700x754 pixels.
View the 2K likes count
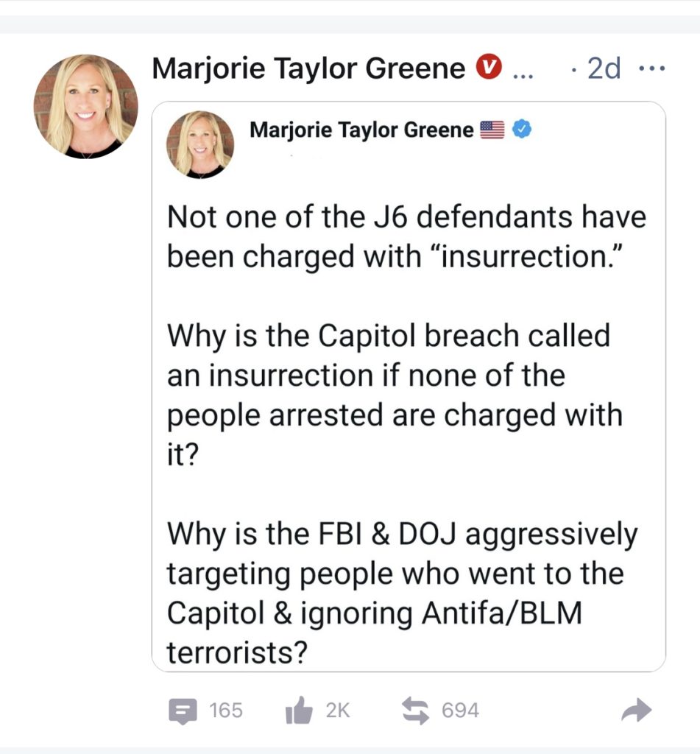tap(338, 711)
